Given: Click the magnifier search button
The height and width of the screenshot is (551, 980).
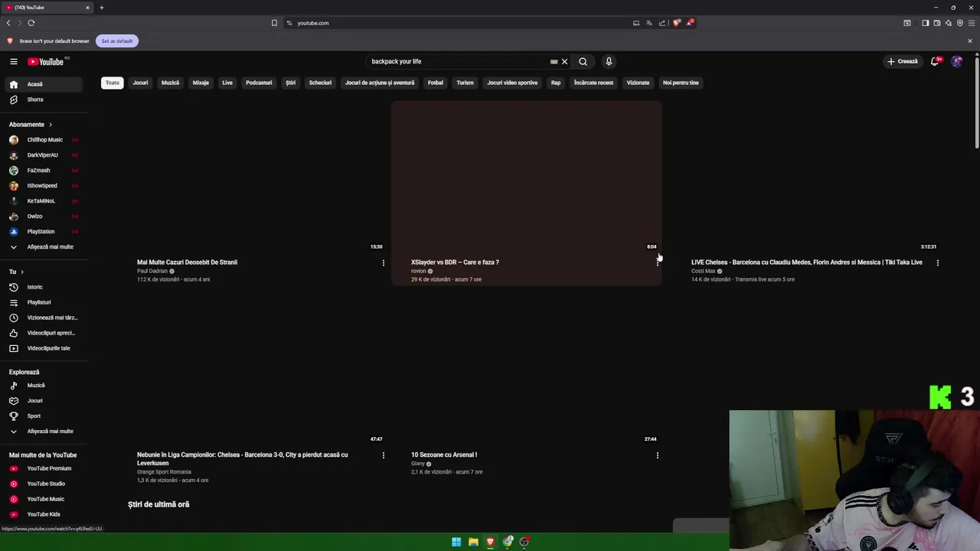Looking at the screenshot, I should tap(583, 61).
